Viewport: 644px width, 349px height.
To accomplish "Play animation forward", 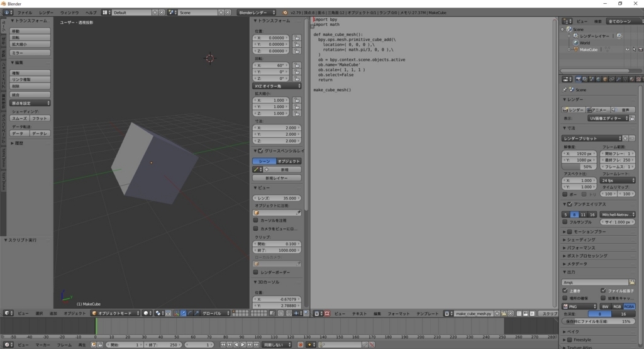I will click(243, 345).
